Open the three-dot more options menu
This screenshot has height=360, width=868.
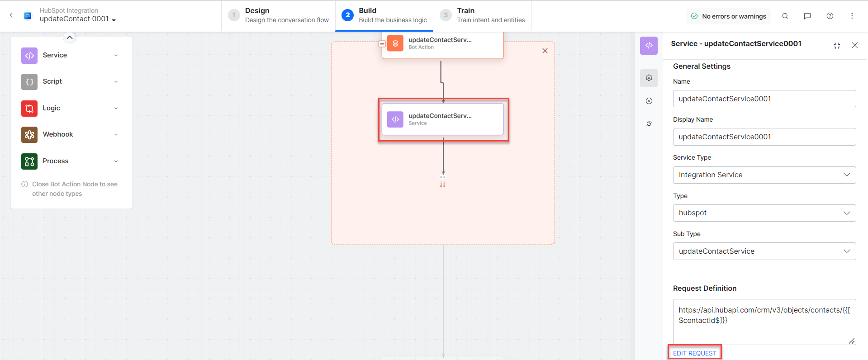(852, 16)
